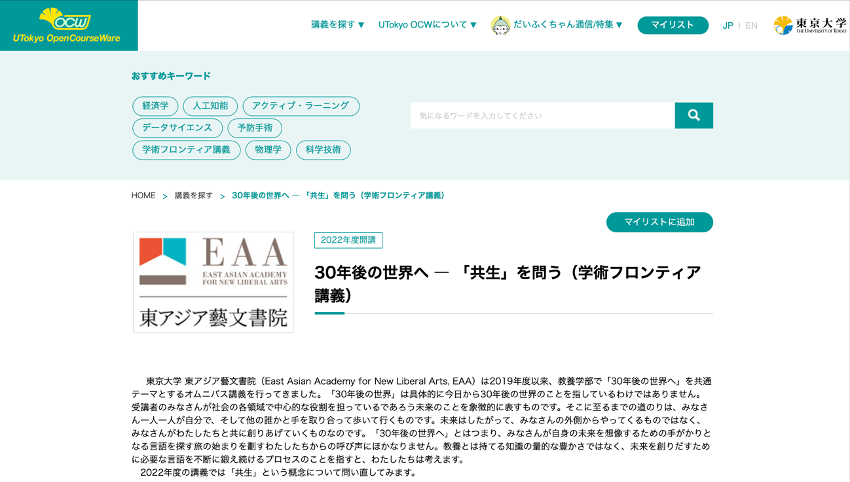Expand the UTokyo OCWについて dropdown menu
This screenshot has width=850, height=482.
click(427, 25)
